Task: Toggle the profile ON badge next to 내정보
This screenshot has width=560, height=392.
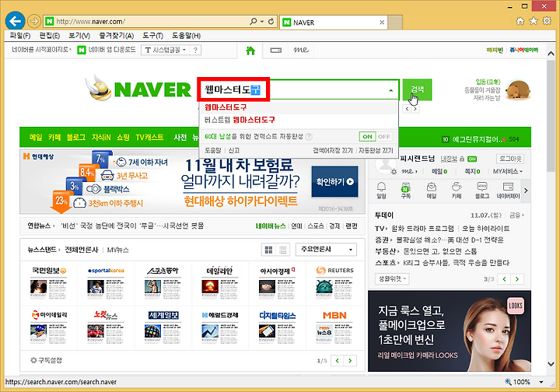Action: [x=472, y=159]
